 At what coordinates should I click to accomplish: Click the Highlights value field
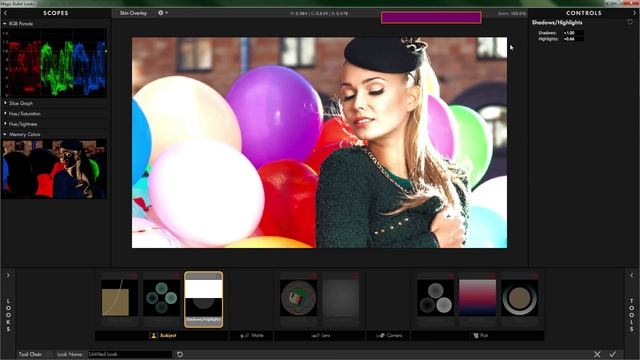[x=573, y=39]
